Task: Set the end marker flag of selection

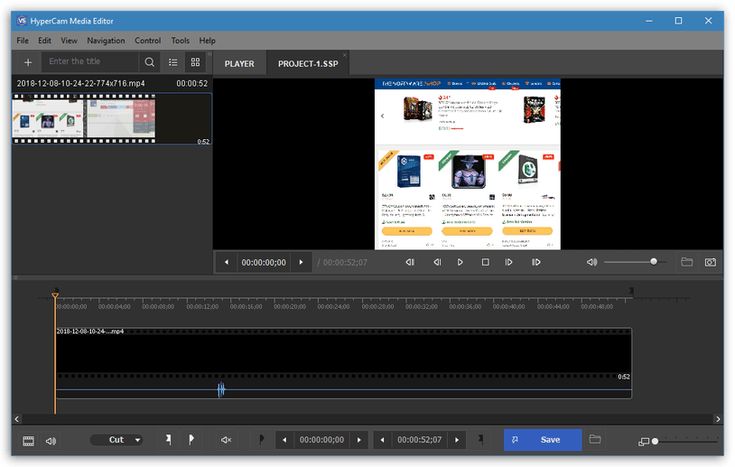Action: tap(191, 439)
